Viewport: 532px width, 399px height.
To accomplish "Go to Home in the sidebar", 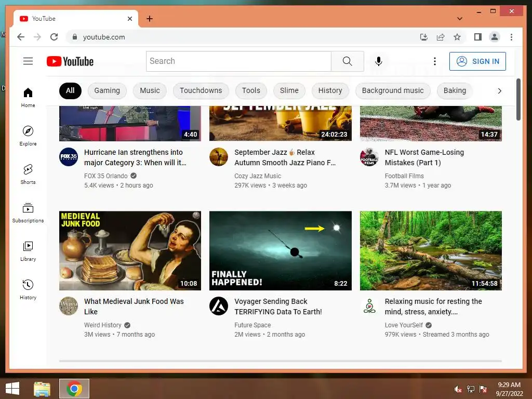I will click(x=28, y=98).
